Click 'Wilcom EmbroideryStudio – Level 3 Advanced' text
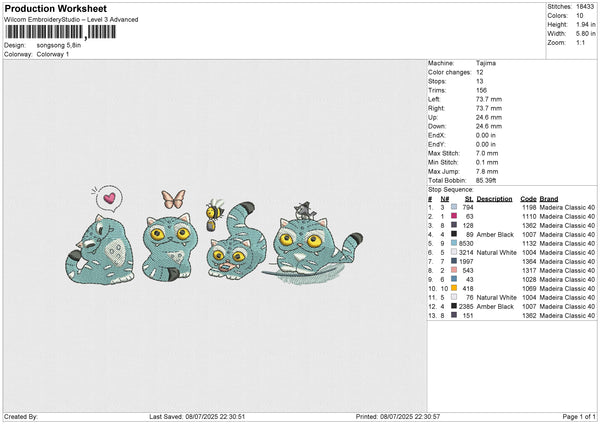This screenshot has width=600, height=424. tap(71, 20)
